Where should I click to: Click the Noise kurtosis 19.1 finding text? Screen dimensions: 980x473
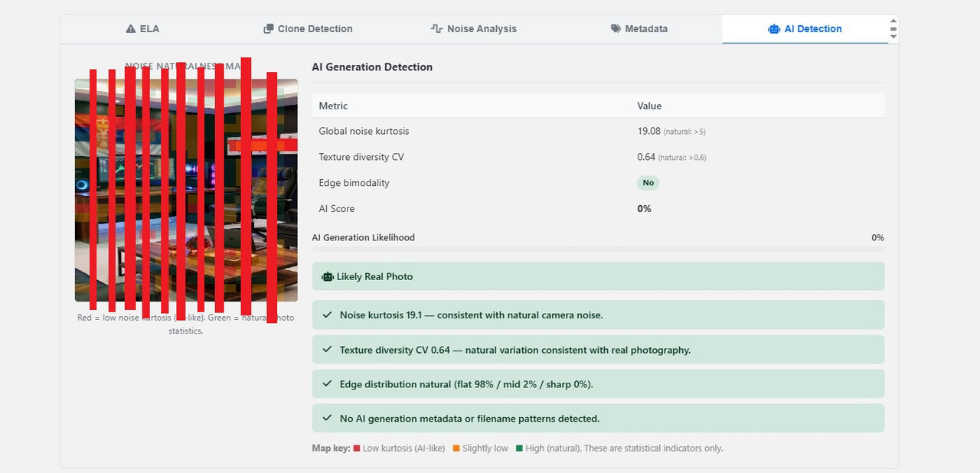click(472, 315)
